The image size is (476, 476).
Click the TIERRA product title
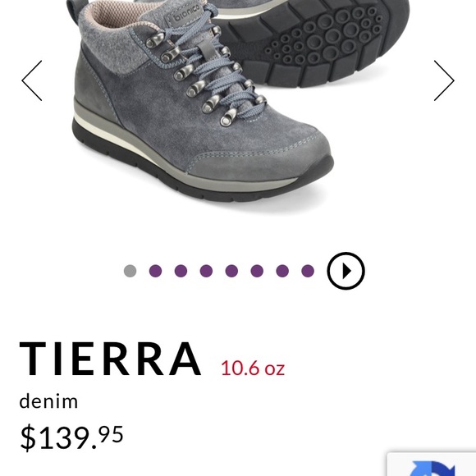click(111, 359)
